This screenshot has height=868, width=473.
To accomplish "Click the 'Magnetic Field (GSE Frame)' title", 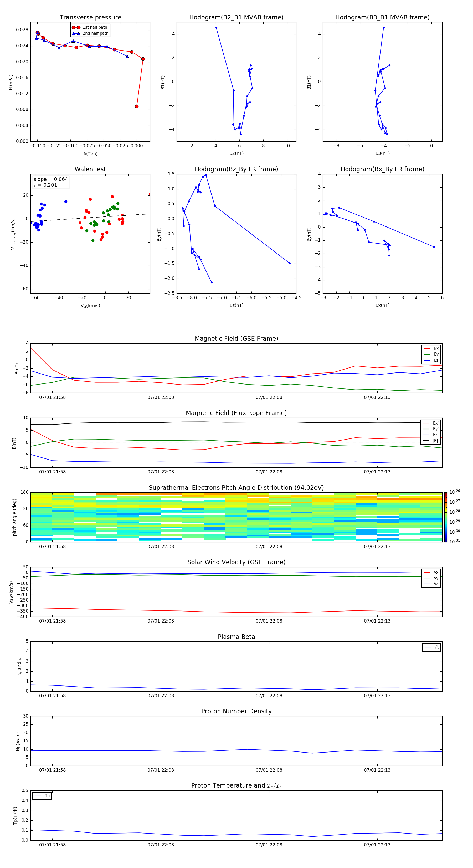I will [x=236, y=338].
